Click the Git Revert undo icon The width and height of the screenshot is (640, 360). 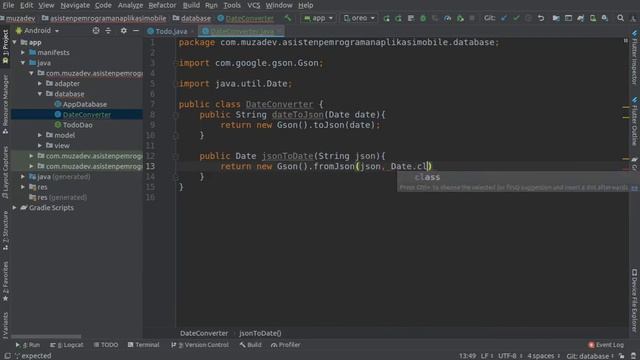tap(541, 18)
